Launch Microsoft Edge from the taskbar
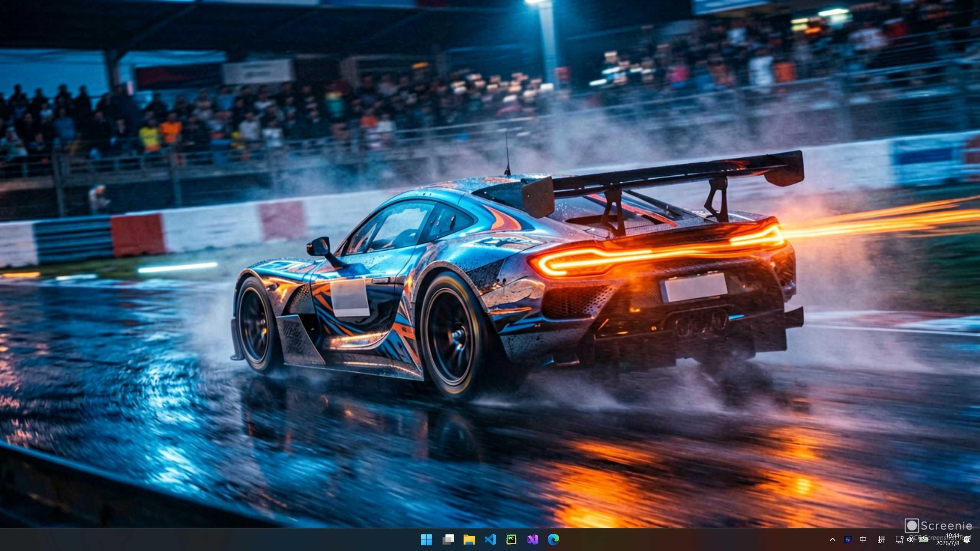The image size is (980, 551). [x=554, y=540]
